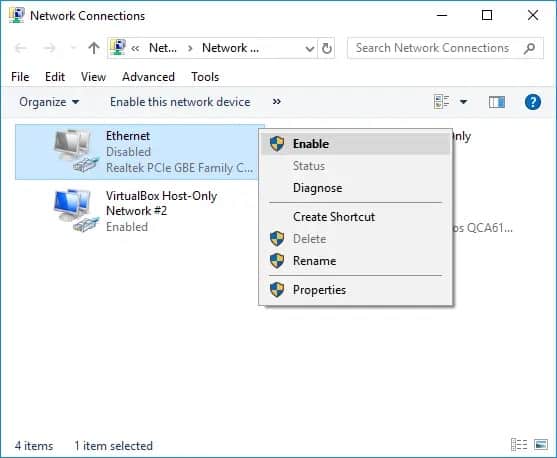Click the Help question mark icon
This screenshot has height=458, width=557.
(532, 102)
